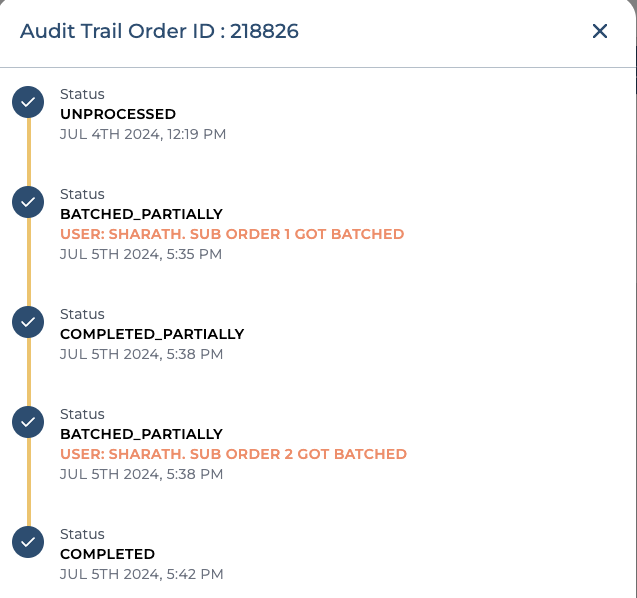Click the checkmark icon beside UNPROCESSED status

click(28, 102)
